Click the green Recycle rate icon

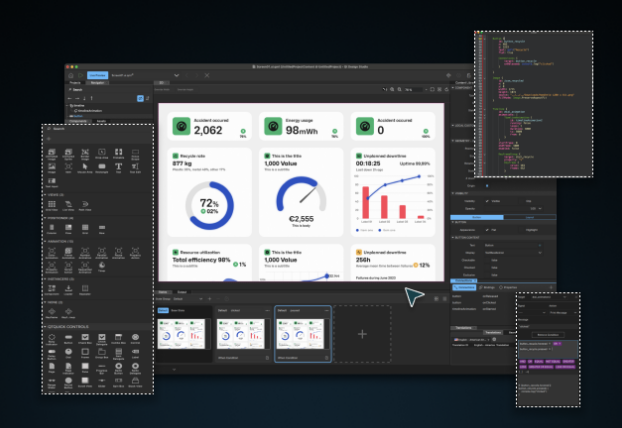click(x=176, y=157)
